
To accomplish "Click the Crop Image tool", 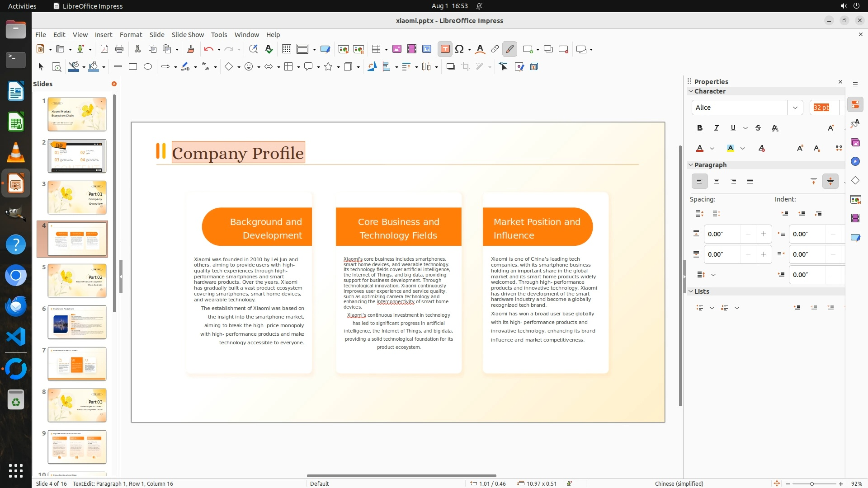I will (x=466, y=67).
